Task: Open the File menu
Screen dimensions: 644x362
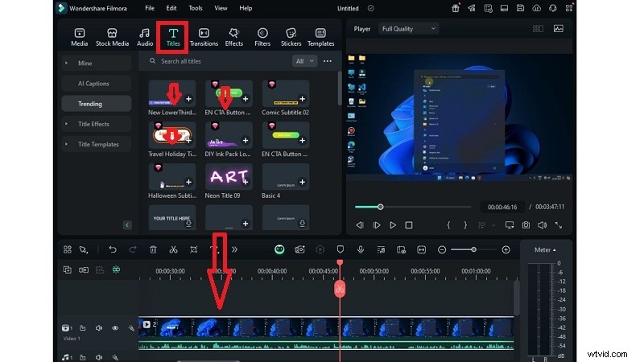Action: click(x=150, y=8)
